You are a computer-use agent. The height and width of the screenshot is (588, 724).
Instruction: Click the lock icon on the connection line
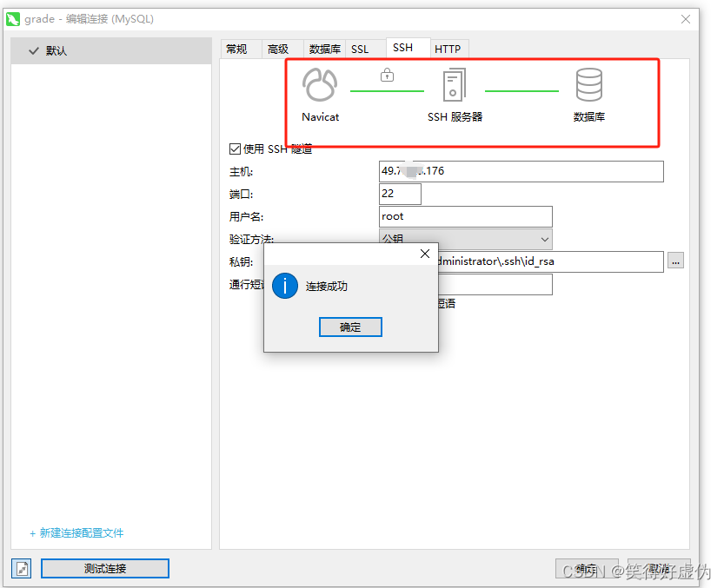tap(388, 76)
